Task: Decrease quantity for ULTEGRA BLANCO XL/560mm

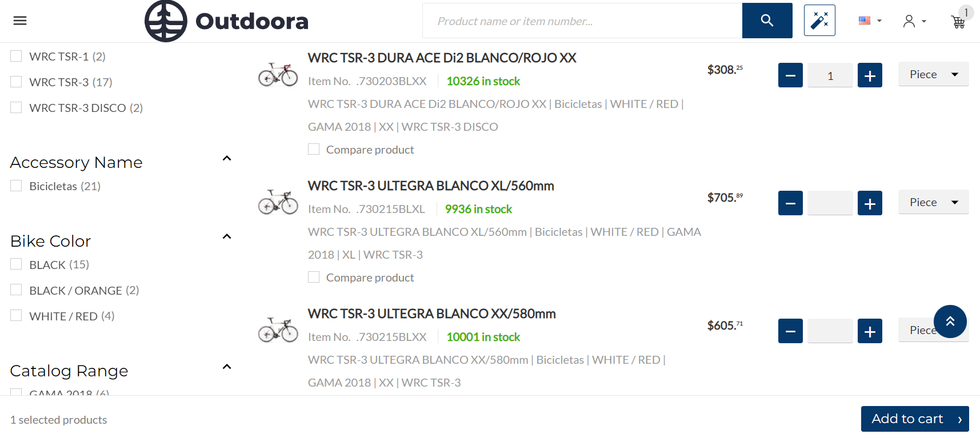Action: [790, 203]
